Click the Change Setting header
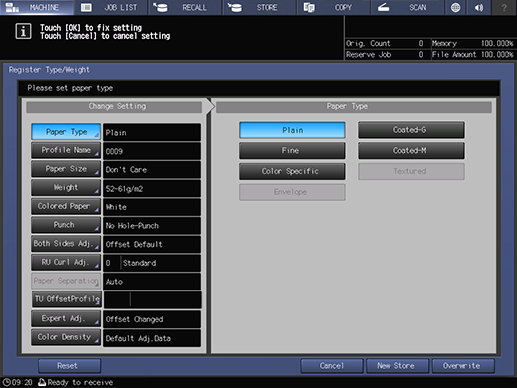517x388 pixels. (114, 107)
